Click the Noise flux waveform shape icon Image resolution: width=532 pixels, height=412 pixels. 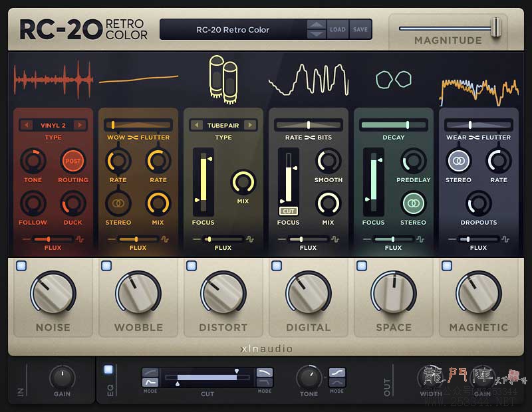[80, 239]
